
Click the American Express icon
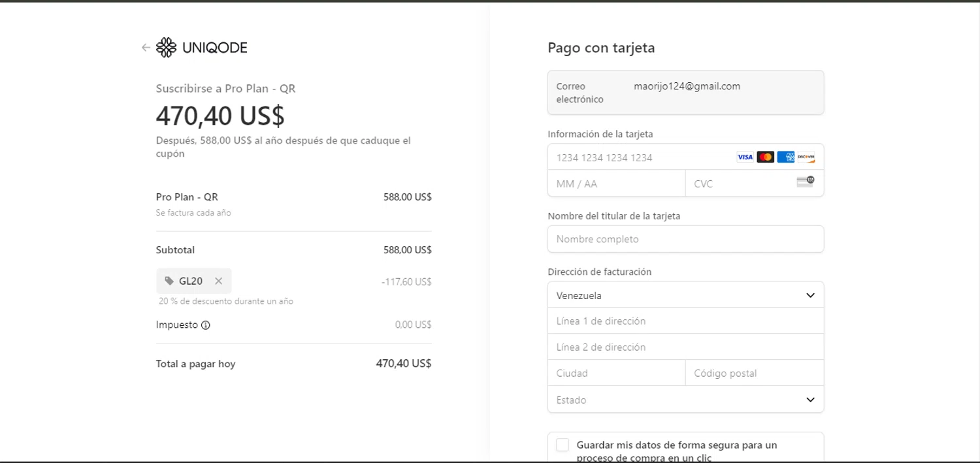(x=786, y=157)
